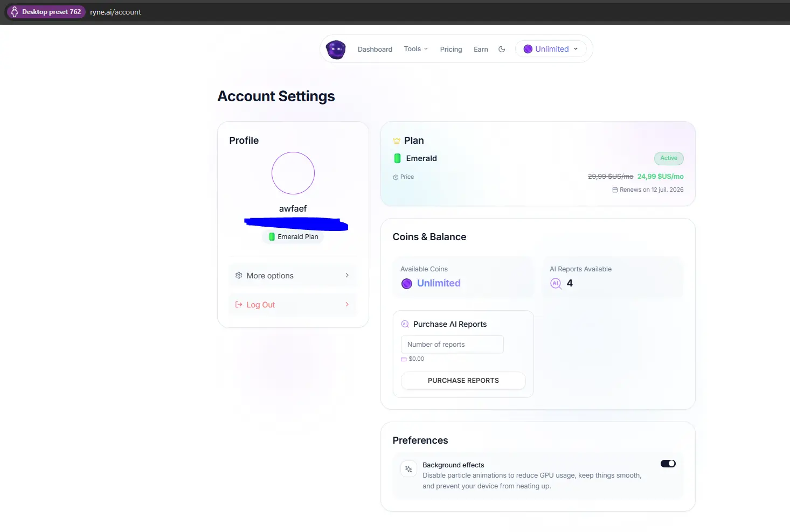Expand More options chevron

point(347,275)
